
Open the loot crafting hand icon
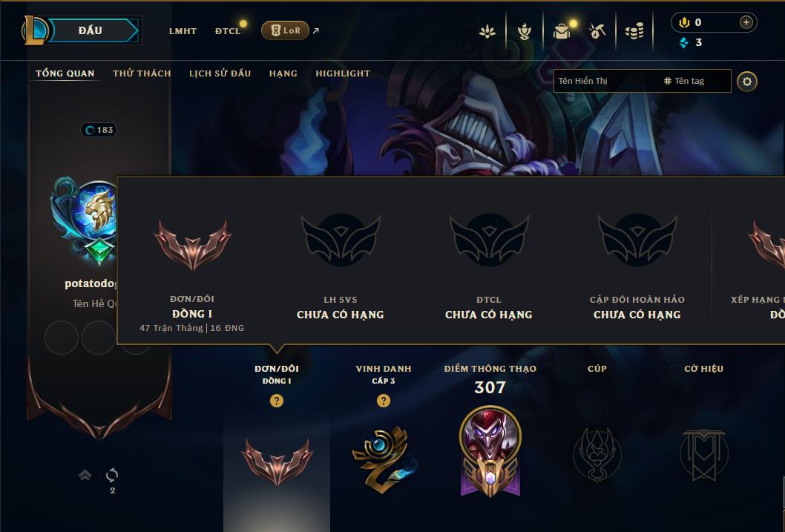click(x=524, y=31)
